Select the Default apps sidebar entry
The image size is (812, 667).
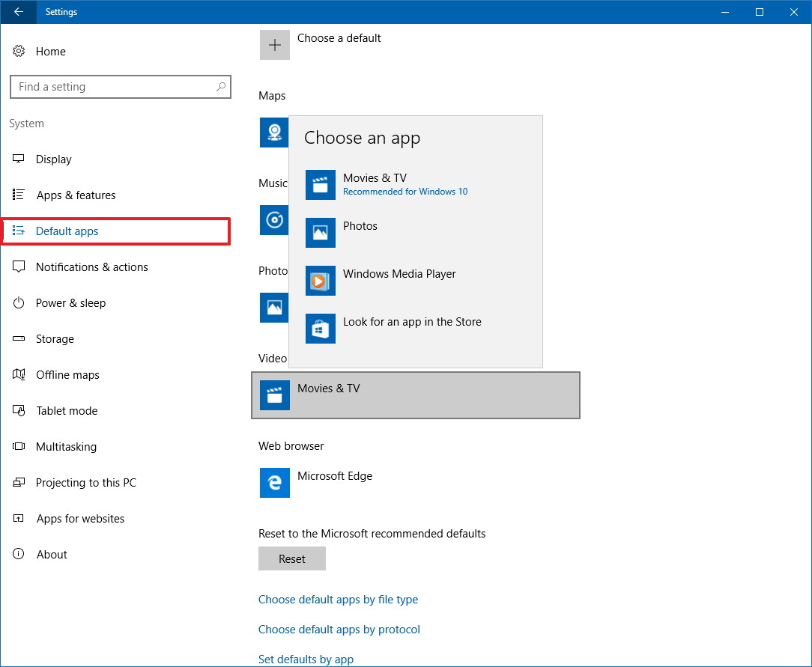pyautogui.click(x=116, y=231)
